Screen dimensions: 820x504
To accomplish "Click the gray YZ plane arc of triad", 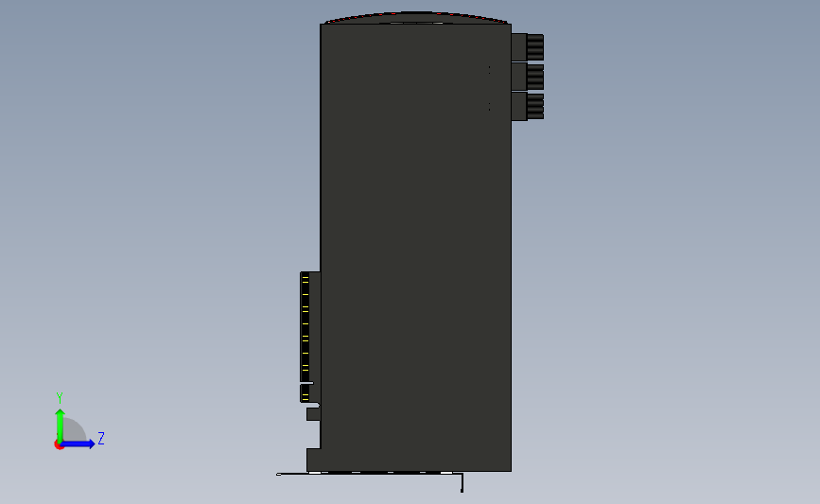I will coord(75,429).
